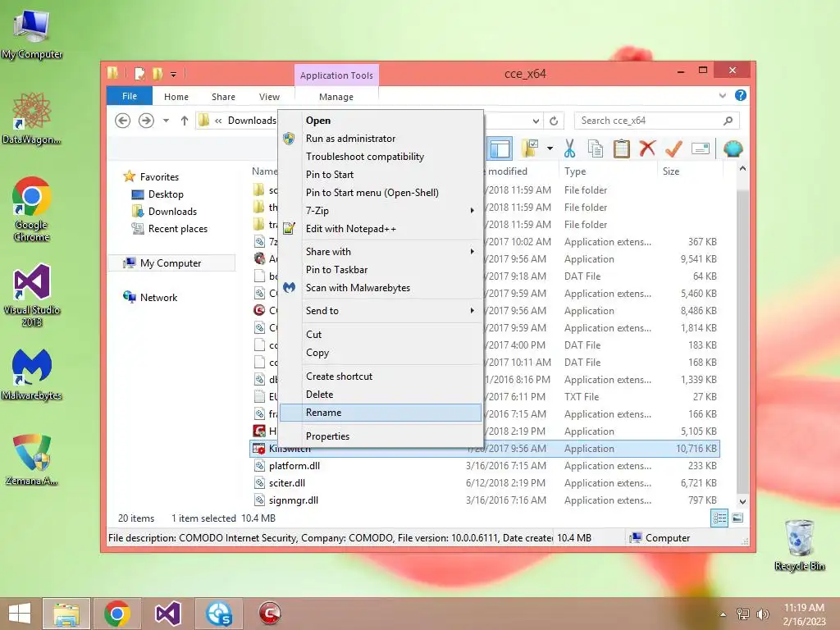Open the Recent locations dropdown arrow
The width and height of the screenshot is (840, 630).
coord(166,121)
